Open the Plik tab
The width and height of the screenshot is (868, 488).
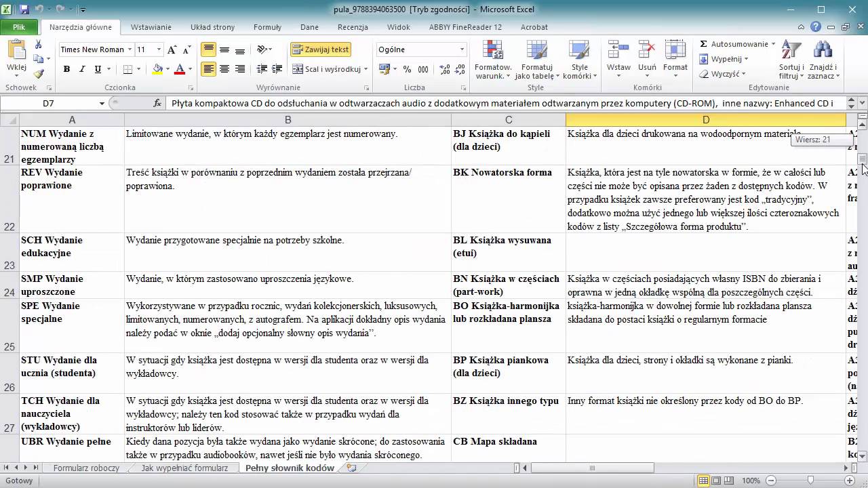coord(19,27)
